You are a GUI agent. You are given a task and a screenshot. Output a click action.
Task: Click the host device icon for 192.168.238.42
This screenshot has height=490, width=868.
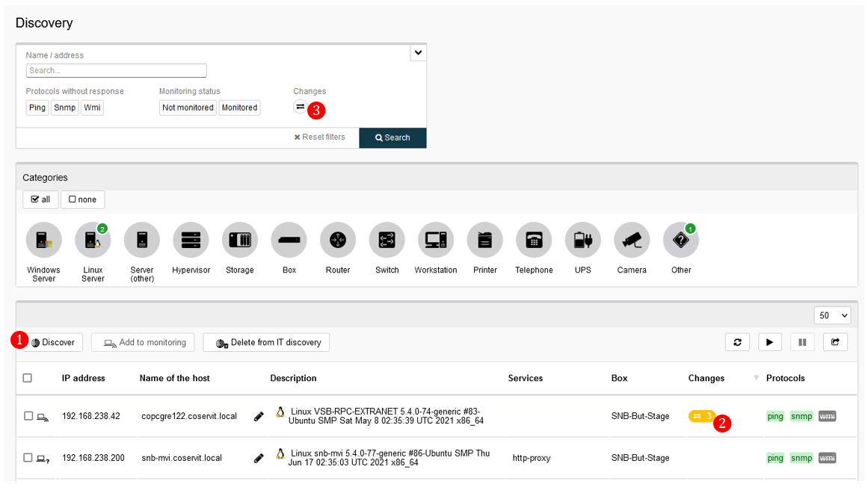pos(43,418)
